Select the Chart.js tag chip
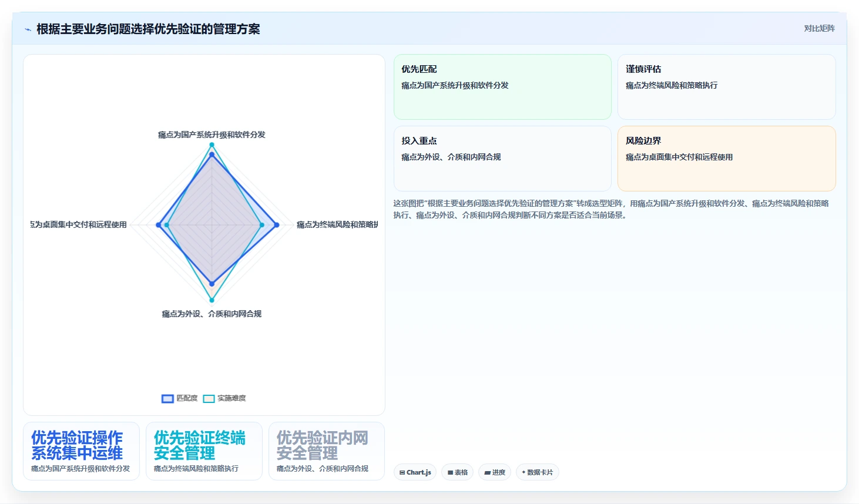Image resolution: width=859 pixels, height=504 pixels. click(x=415, y=472)
